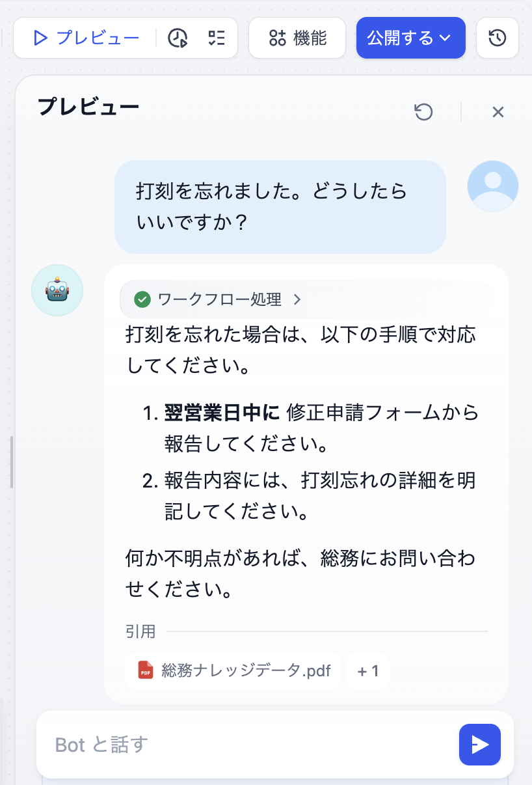Viewport: 532px width, 785px height.
Task: Send the message with arrow button
Action: (480, 745)
